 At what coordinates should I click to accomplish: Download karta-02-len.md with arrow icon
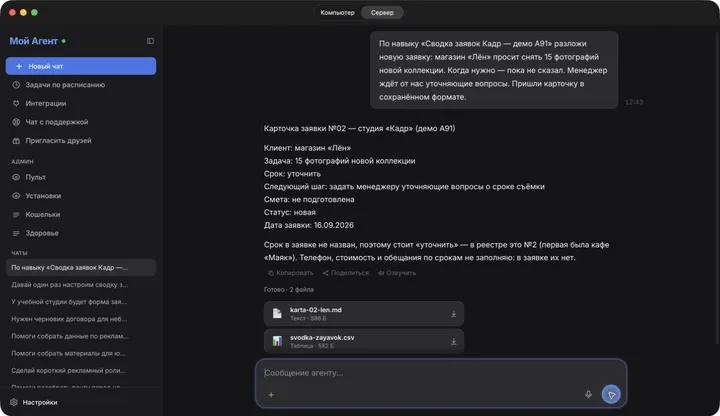tap(453, 314)
